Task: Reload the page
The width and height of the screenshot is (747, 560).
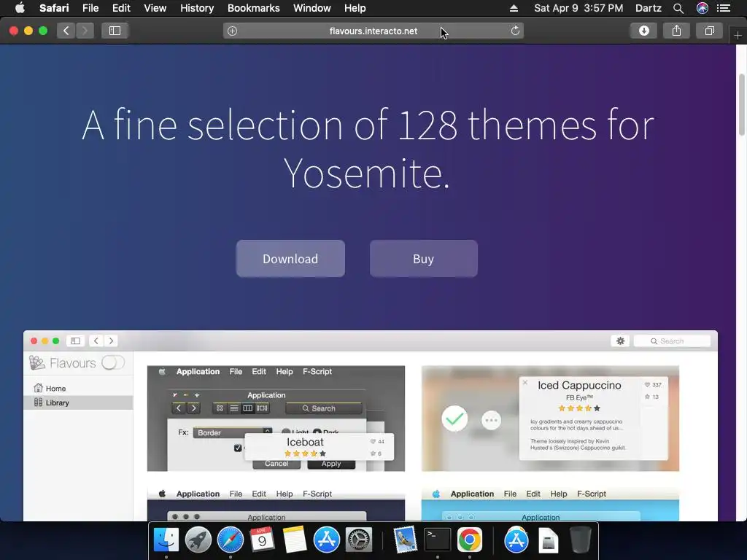Action: click(x=515, y=31)
